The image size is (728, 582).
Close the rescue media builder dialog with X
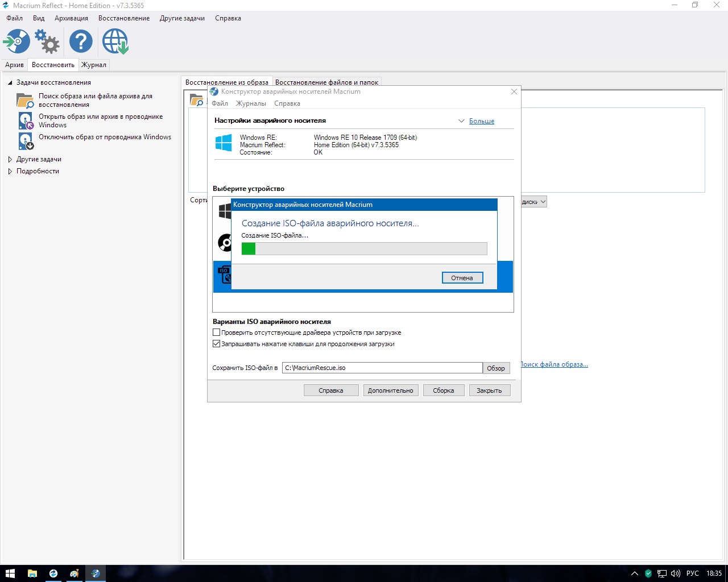point(514,92)
